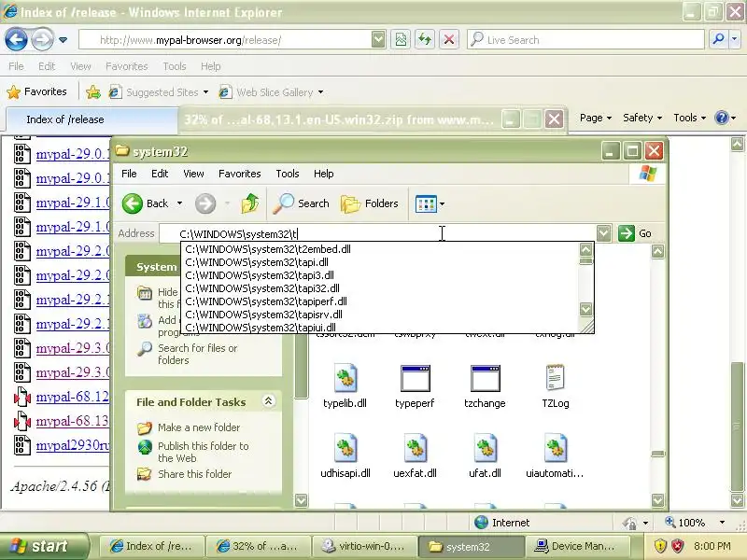Image resolution: width=747 pixels, height=560 pixels.
Task: Open Suggested Sites dropdown
Action: coord(205,91)
